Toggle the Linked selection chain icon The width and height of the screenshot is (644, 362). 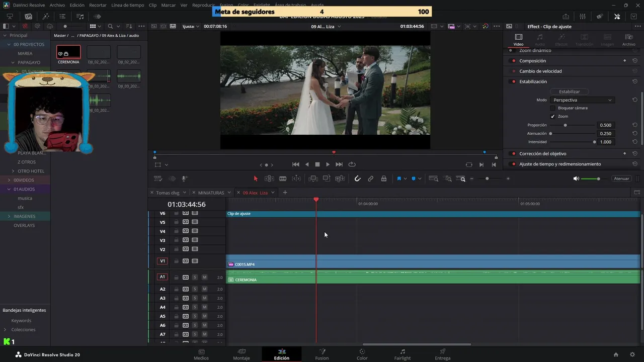pyautogui.click(x=370, y=178)
